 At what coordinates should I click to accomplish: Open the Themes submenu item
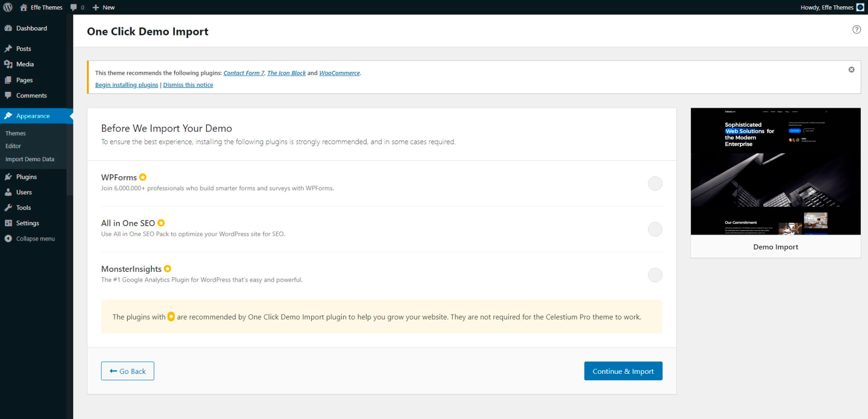pos(16,133)
